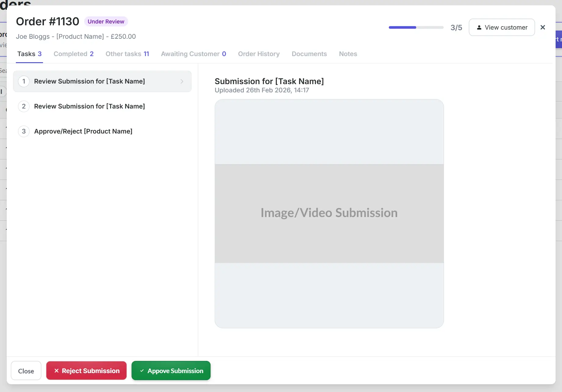The width and height of the screenshot is (562, 392).
Task: Open the Order History tab
Action: pyautogui.click(x=259, y=54)
